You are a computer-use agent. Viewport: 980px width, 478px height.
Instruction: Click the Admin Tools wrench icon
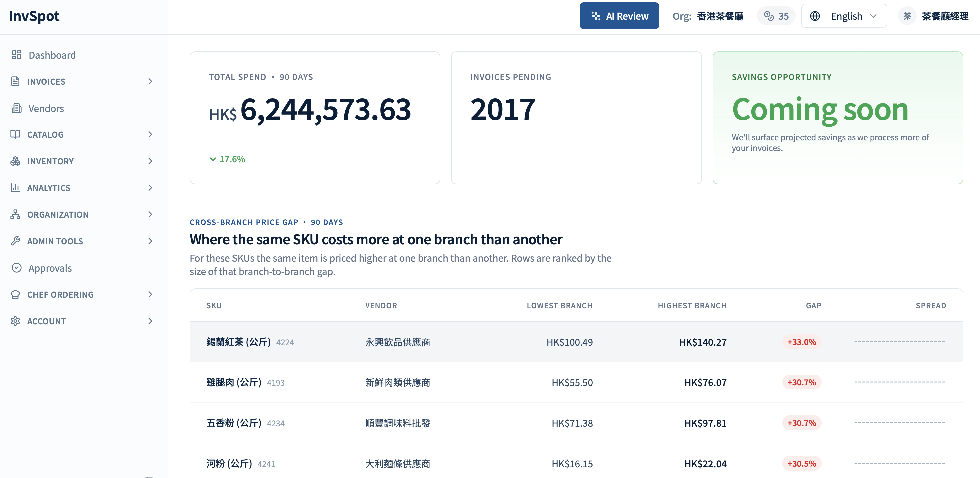(15, 241)
